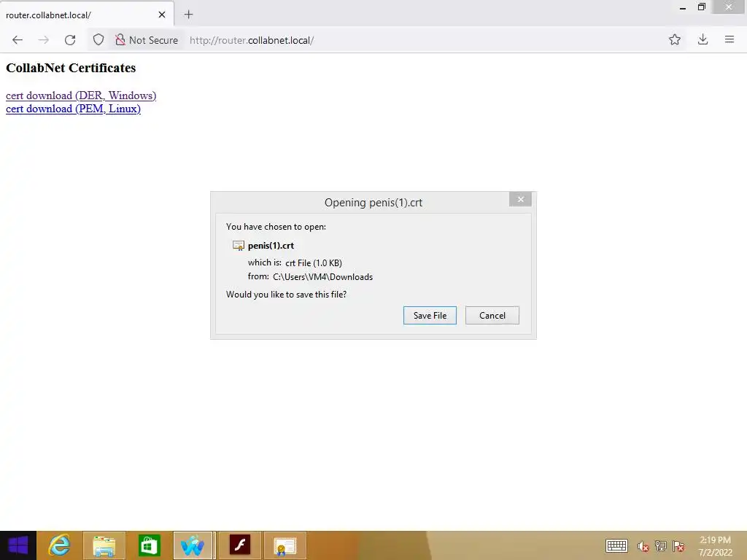Open Windows Store from taskbar
The image size is (747, 560).
point(149,545)
